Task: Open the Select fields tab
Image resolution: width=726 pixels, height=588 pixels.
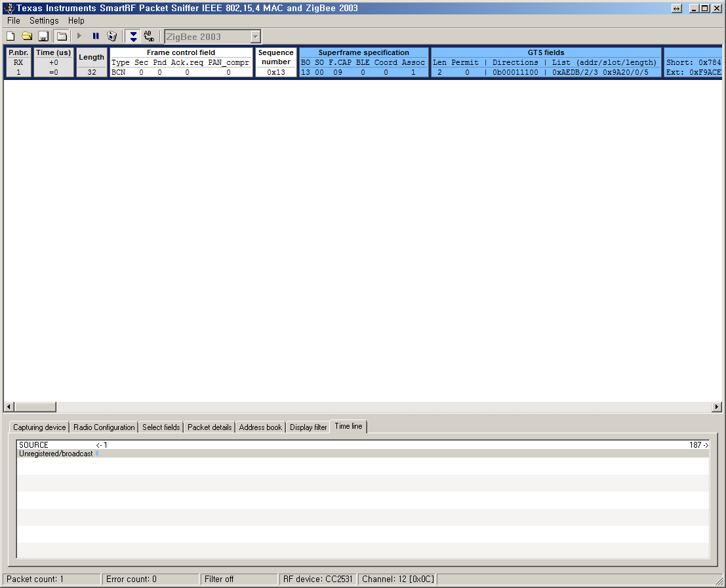Action: pos(161,427)
